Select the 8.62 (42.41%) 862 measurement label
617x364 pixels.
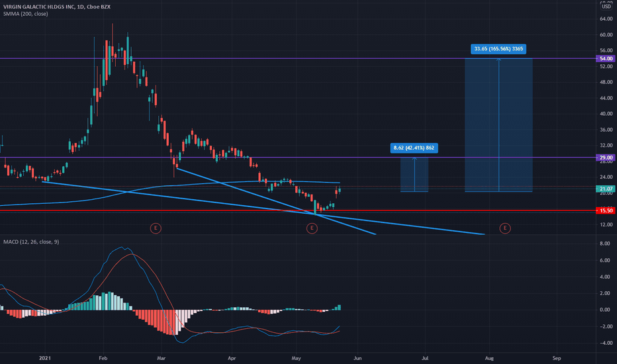click(x=414, y=148)
